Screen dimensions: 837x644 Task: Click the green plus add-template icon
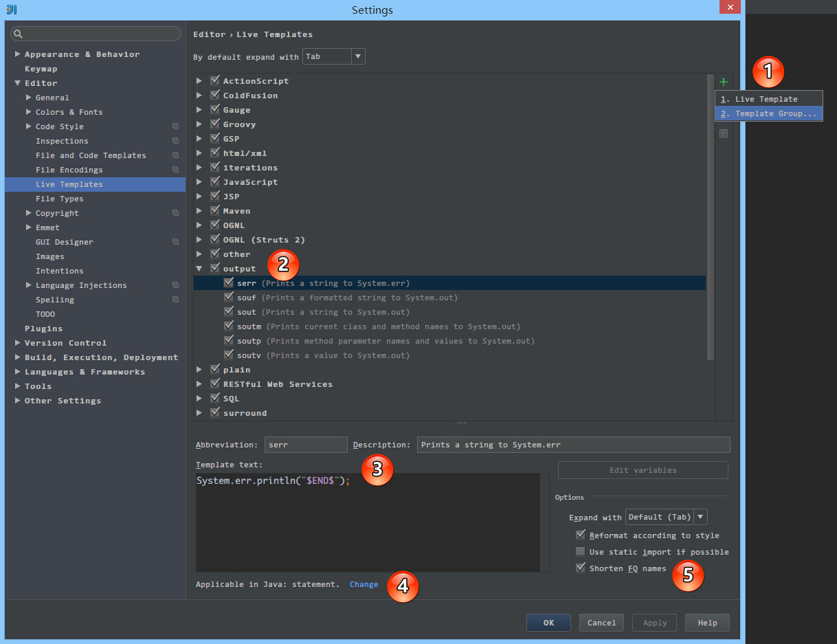pyautogui.click(x=723, y=82)
